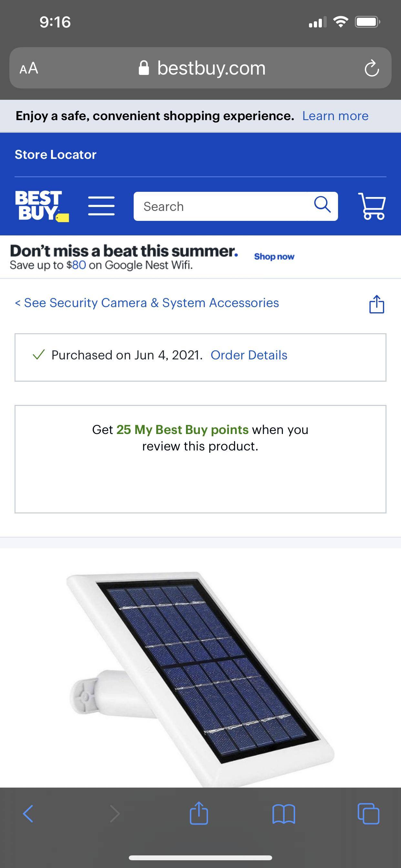Click the Learn more link
The image size is (401, 868).
click(335, 116)
